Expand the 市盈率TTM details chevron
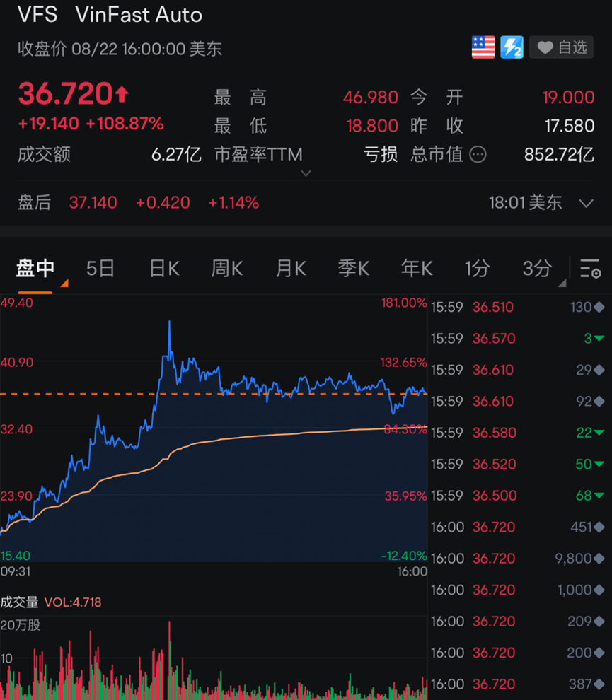Viewport: 612px width, 700px height. (306, 173)
